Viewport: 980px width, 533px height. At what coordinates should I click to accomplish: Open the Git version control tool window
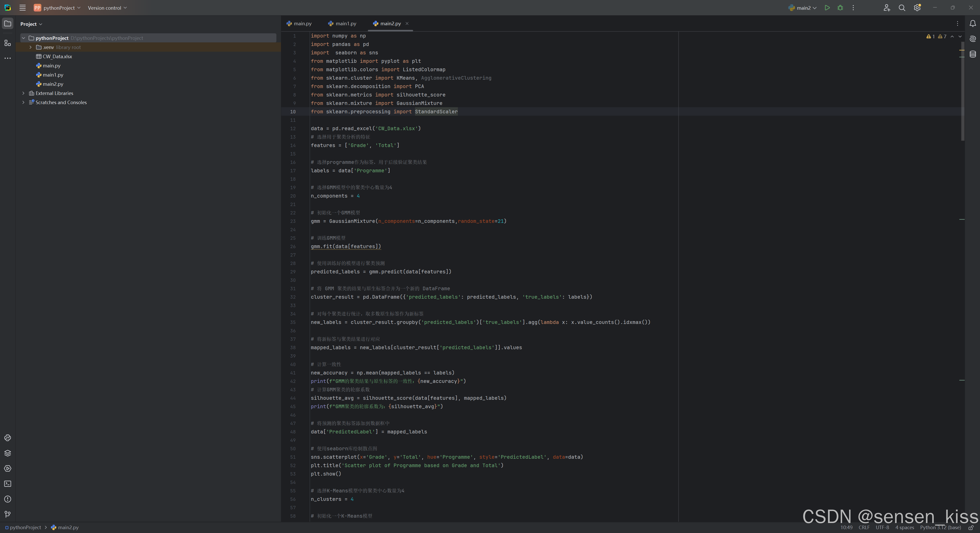click(8, 514)
